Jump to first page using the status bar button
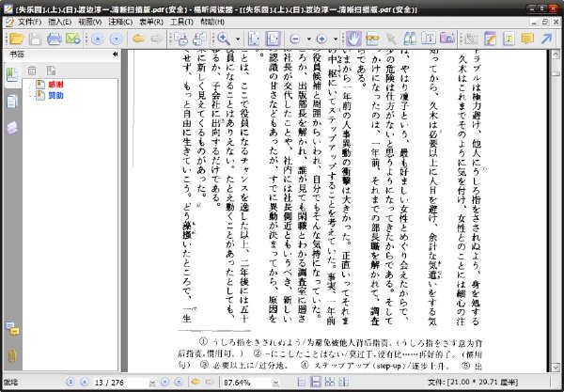Viewport: 564px width, 392px height. [70, 382]
